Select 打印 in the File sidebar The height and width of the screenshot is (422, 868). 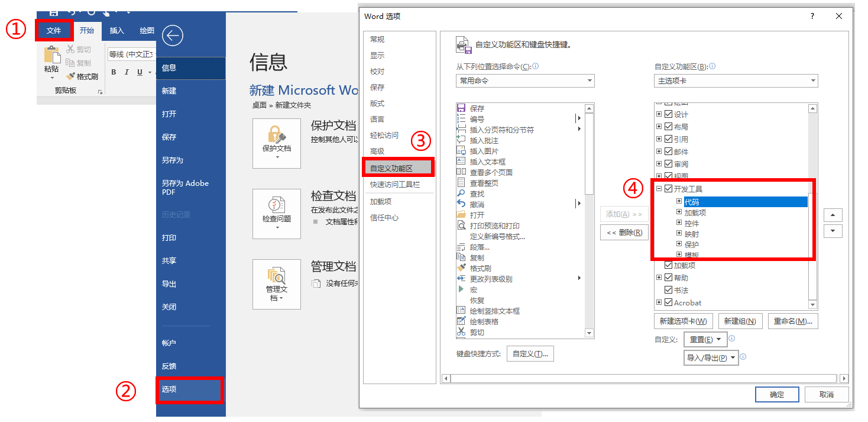[170, 236]
